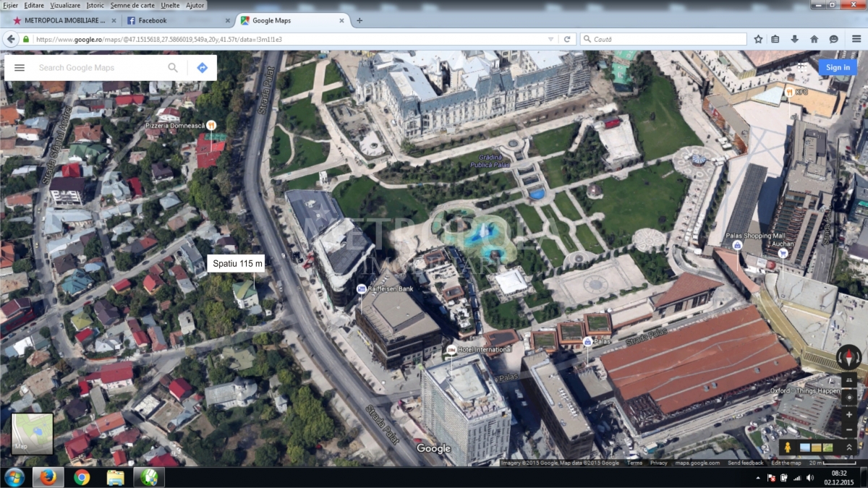Open the URL bar history dropdown arrow
The image size is (868, 488).
(x=551, y=39)
